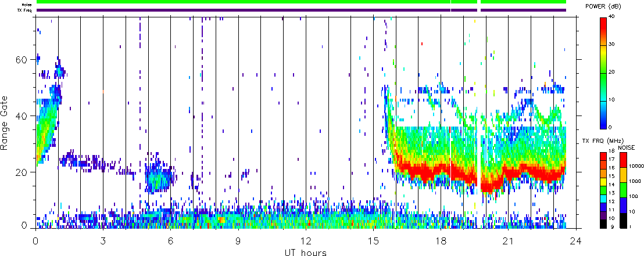644x256 pixels.
Task: Select the "13" label in TX FRQ legend
Action: click(x=611, y=193)
